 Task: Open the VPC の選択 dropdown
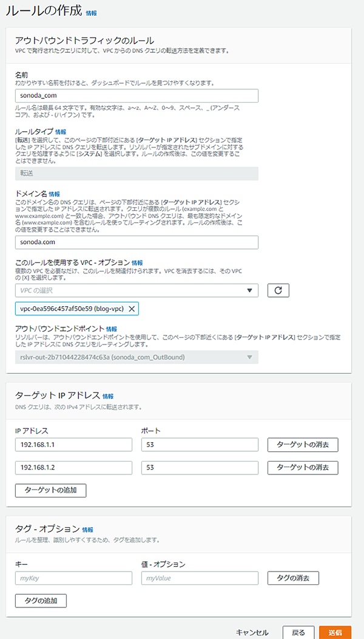click(x=137, y=290)
